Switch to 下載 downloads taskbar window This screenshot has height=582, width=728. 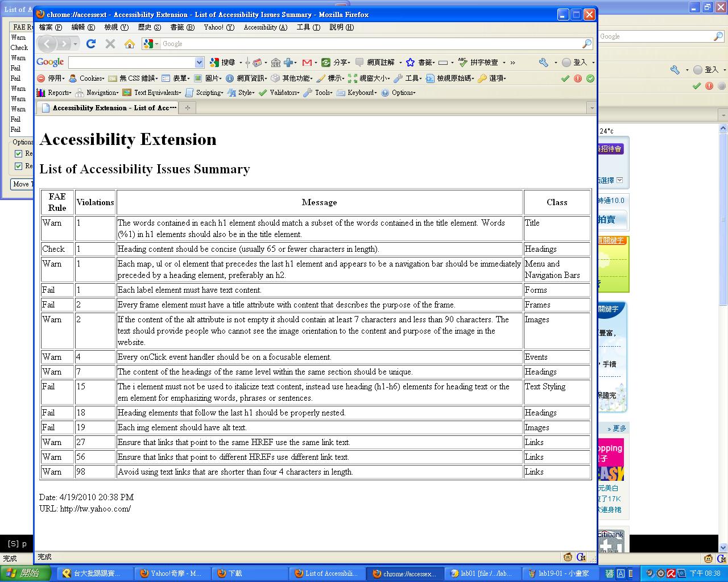[250, 573]
